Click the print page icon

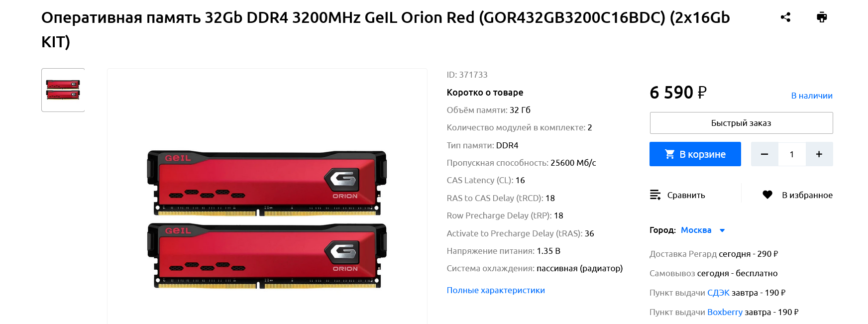pos(822,17)
